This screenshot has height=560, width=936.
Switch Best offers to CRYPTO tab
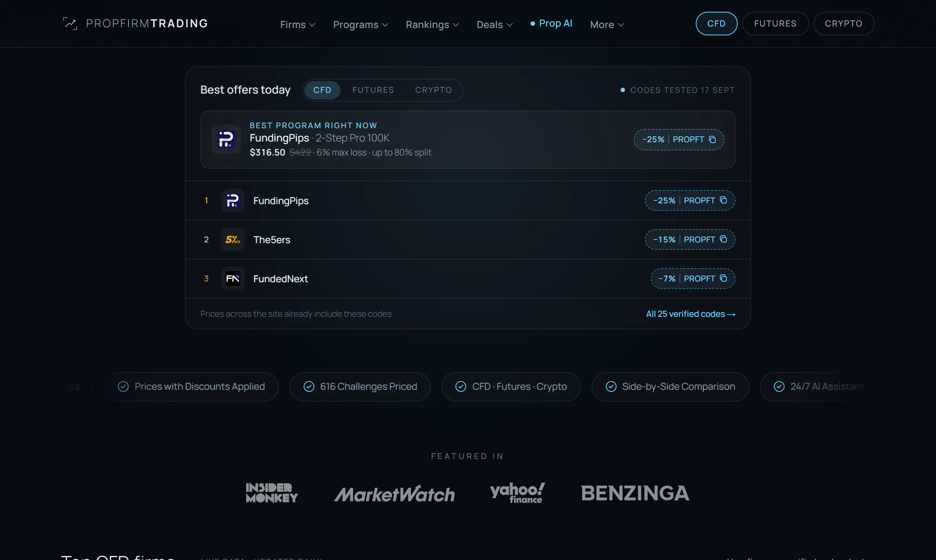434,90
